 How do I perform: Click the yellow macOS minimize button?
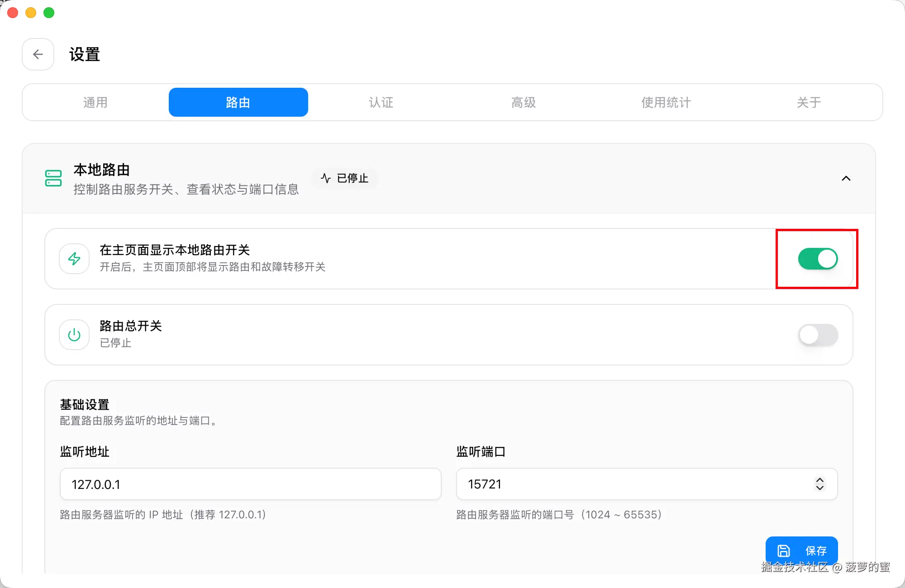pyautogui.click(x=31, y=13)
